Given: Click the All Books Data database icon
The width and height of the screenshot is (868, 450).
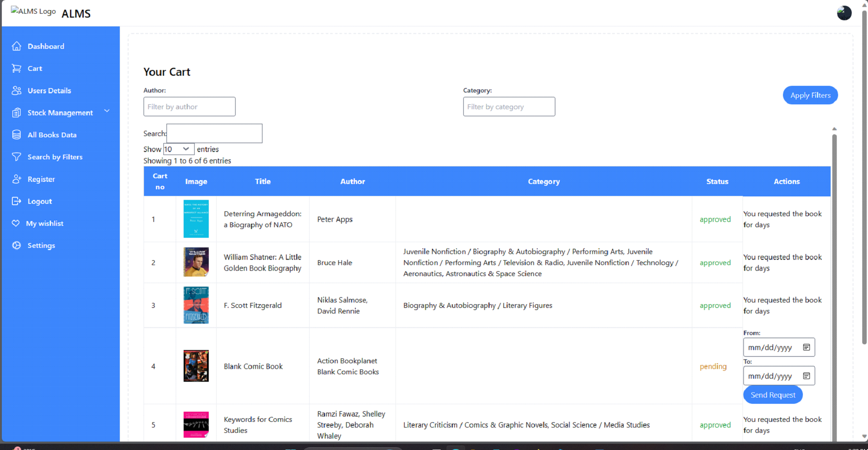Looking at the screenshot, I should [x=17, y=134].
